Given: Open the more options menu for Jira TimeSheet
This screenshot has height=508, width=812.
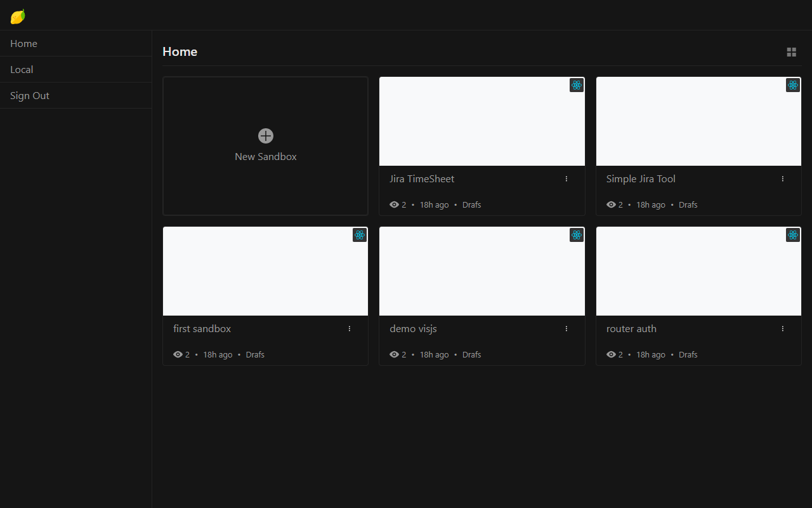Looking at the screenshot, I should [566, 179].
